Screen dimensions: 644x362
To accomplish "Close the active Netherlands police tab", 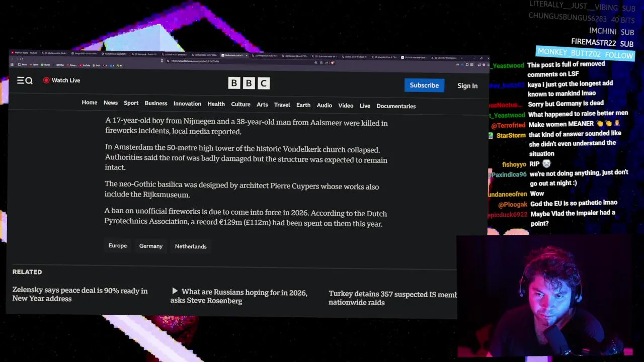I will click(247, 55).
